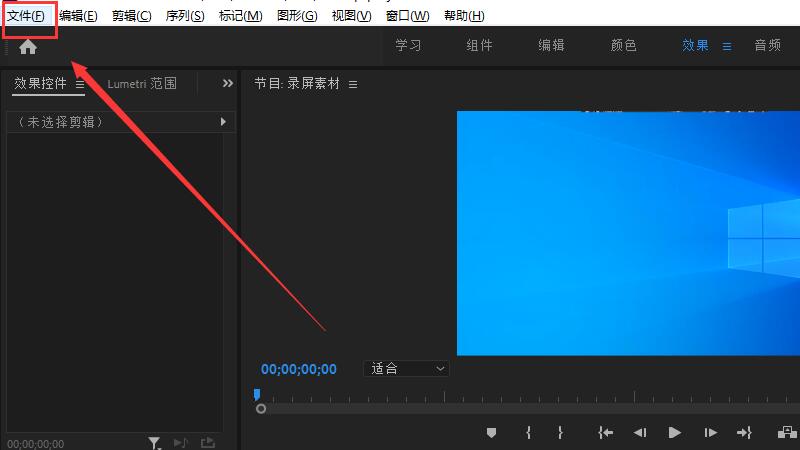The width and height of the screenshot is (800, 450).
Task: Click the filter funnel icon in Effect Controls
Action: [154, 442]
